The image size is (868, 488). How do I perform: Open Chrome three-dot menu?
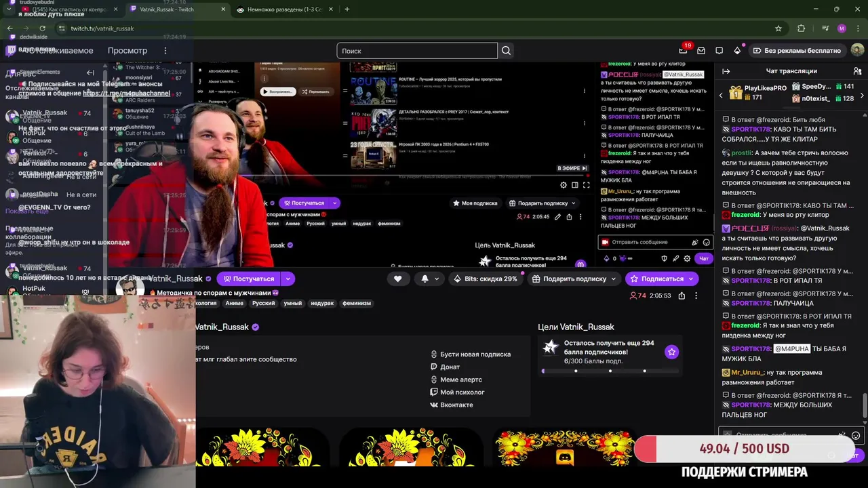click(857, 28)
